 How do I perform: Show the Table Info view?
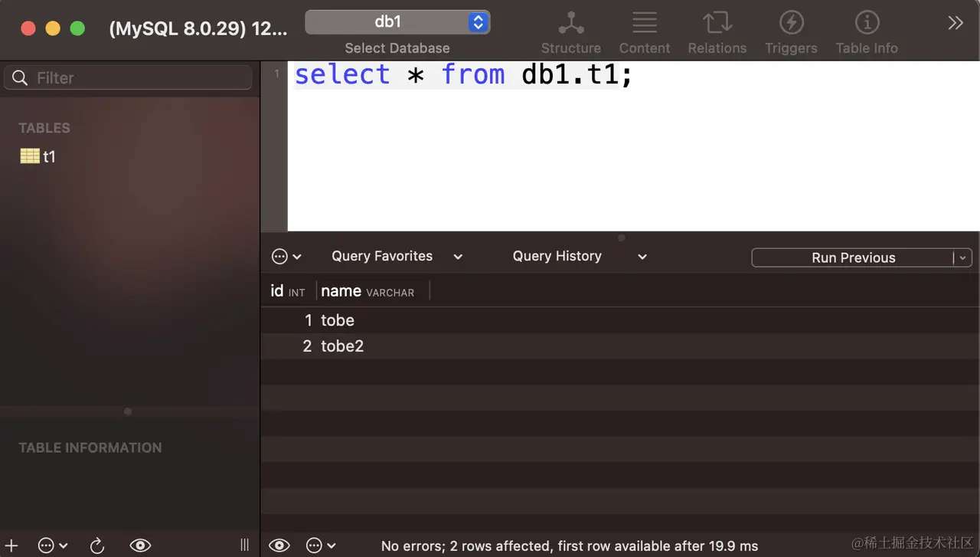point(867,33)
